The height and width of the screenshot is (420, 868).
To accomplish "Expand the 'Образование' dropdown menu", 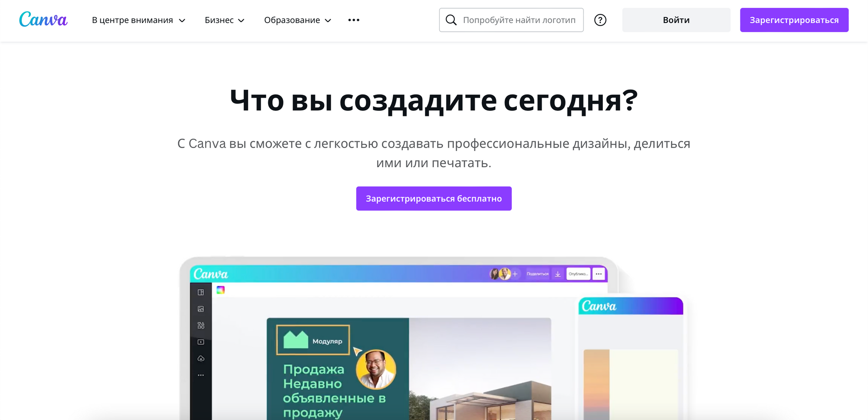I will tap(297, 20).
